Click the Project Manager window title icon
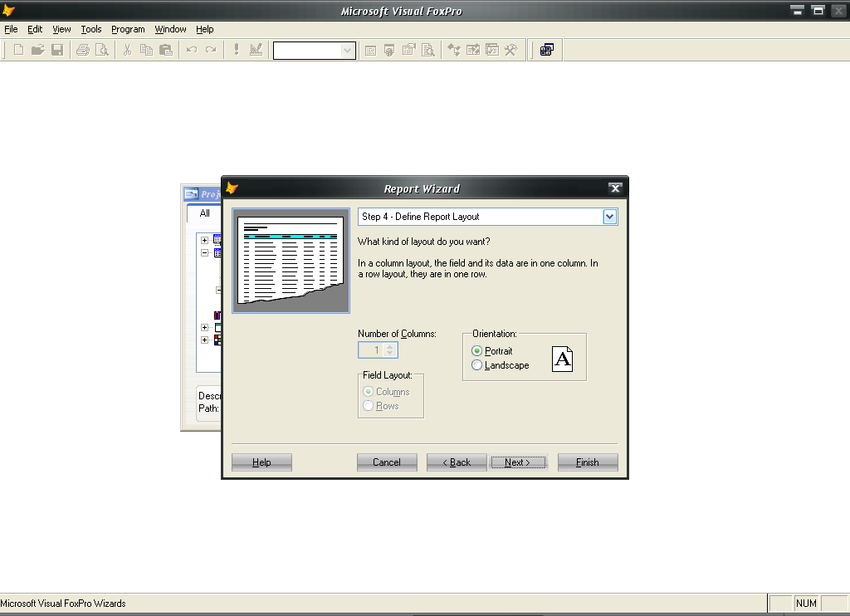This screenshot has width=850, height=616. pyautogui.click(x=192, y=193)
